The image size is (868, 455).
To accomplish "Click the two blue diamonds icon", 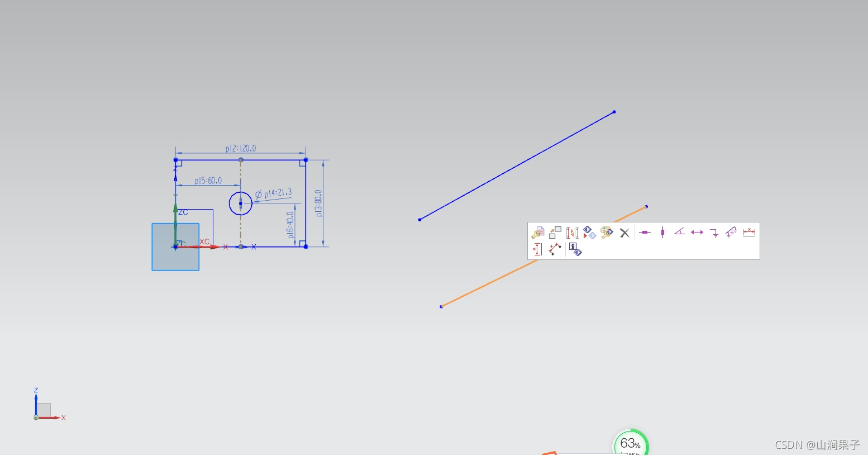I will point(589,233).
